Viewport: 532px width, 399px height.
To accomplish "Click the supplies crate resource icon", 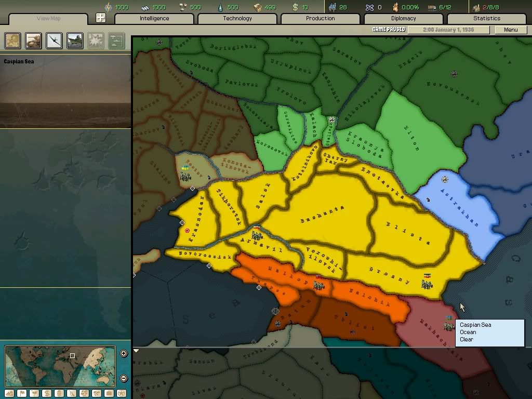I will 258,7.
